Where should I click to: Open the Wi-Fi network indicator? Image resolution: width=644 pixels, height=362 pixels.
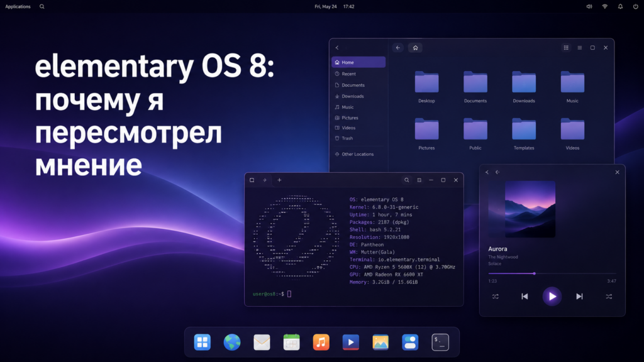coord(604,6)
